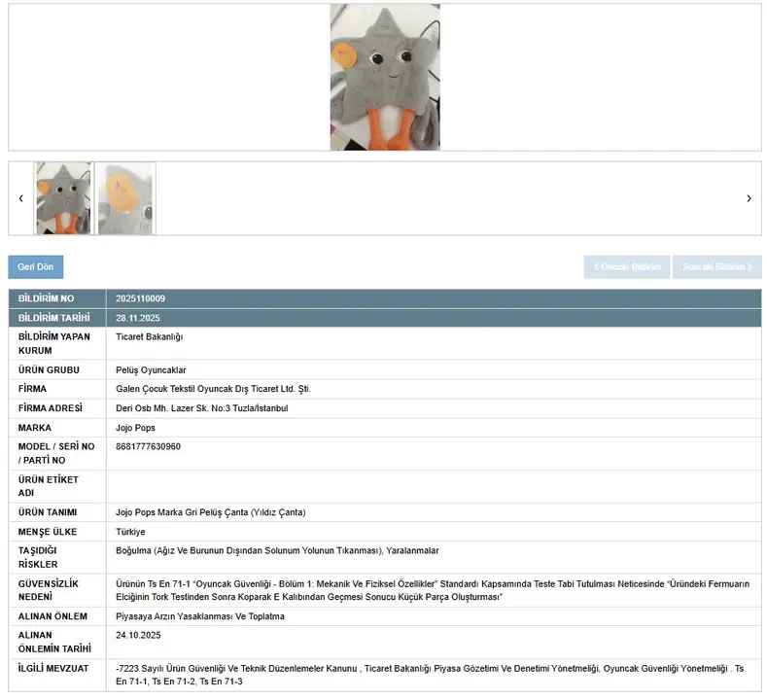Click the measure date 24.10.2025
The height and width of the screenshot is (700, 767).
(x=136, y=636)
